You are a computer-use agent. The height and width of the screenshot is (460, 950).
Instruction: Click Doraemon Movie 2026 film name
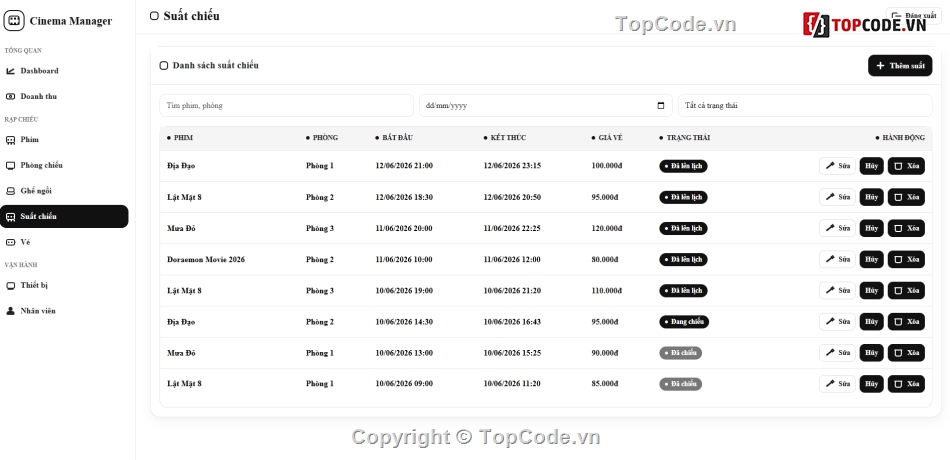coord(206,259)
